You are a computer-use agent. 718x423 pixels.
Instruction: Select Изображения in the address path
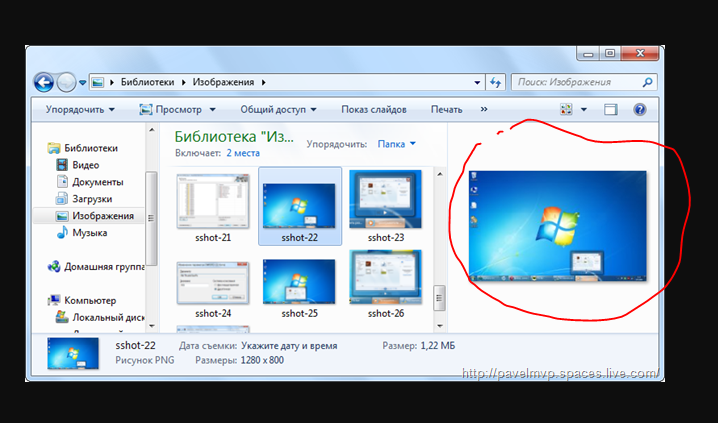[x=223, y=82]
